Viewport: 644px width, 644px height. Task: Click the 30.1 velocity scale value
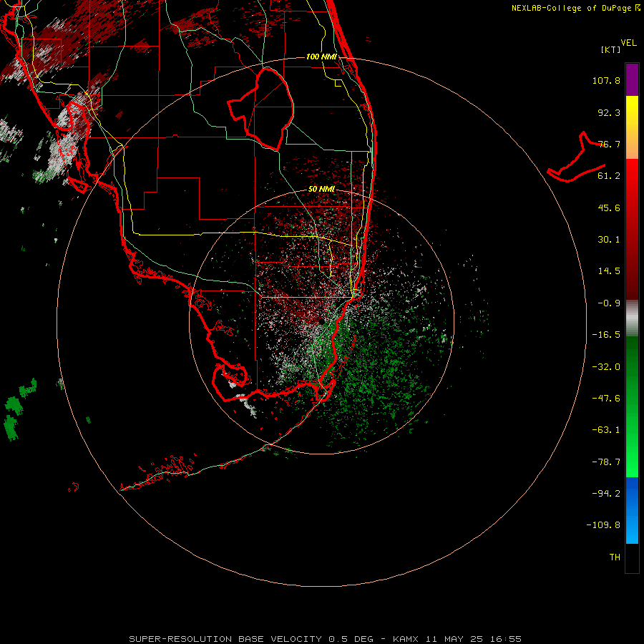click(x=609, y=240)
